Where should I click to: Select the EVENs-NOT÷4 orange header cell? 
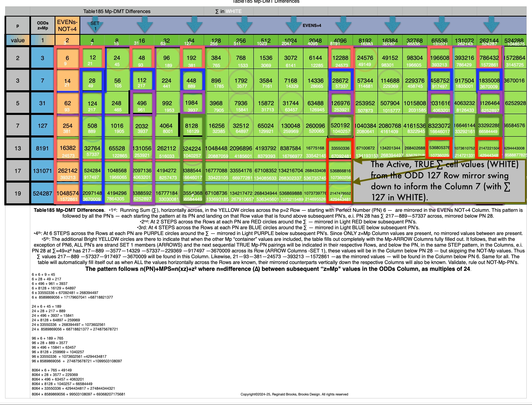coord(67,25)
